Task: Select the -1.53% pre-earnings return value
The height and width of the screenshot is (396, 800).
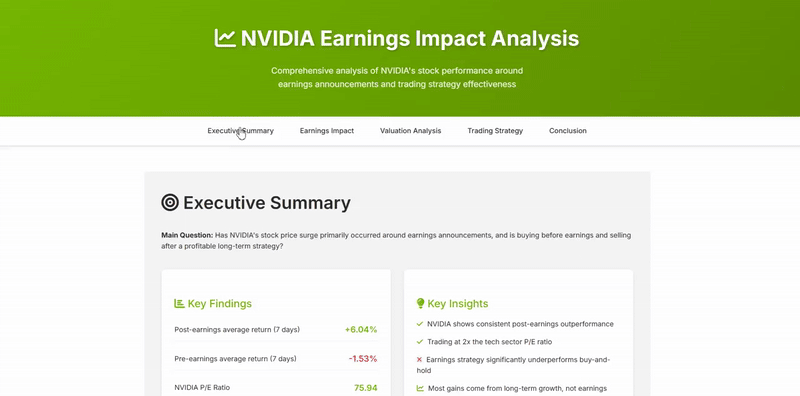Action: coord(363,359)
